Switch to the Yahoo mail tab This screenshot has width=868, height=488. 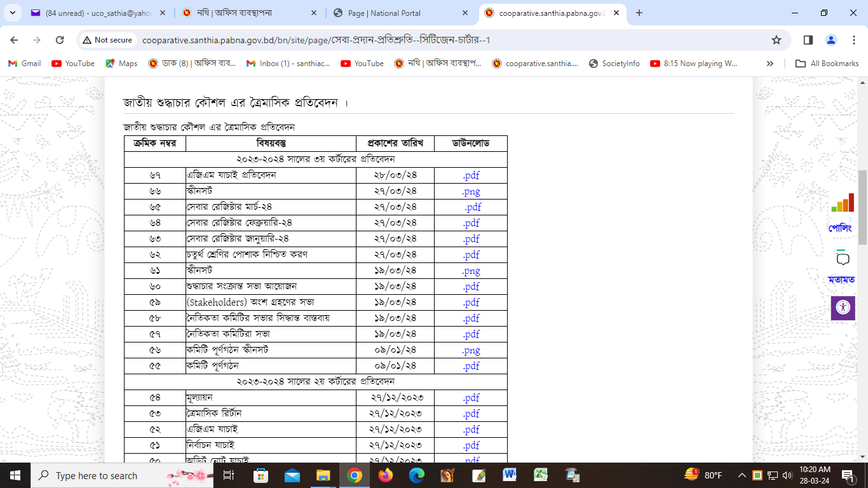(x=95, y=13)
